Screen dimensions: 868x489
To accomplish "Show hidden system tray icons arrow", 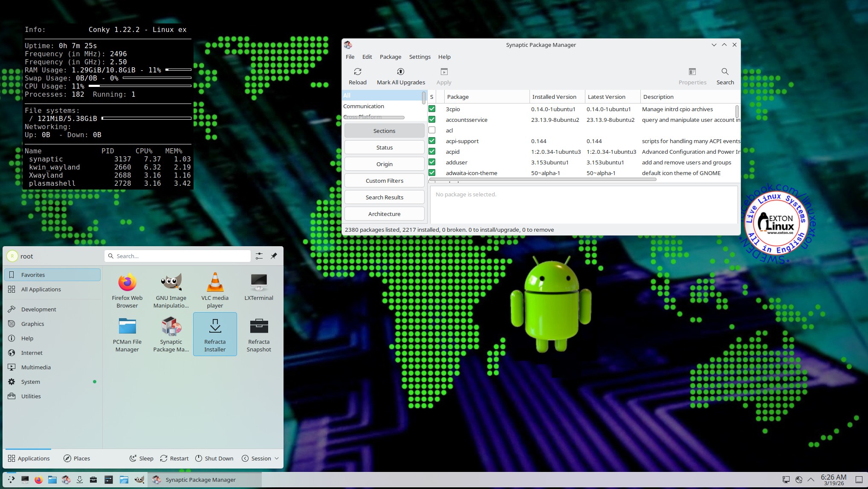I will (811, 480).
